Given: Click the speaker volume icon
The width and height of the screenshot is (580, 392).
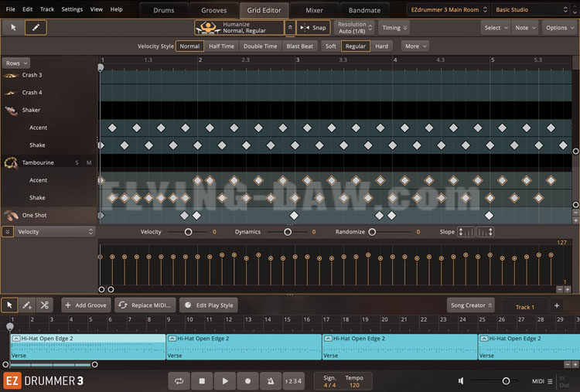Looking at the screenshot, I should (x=461, y=380).
